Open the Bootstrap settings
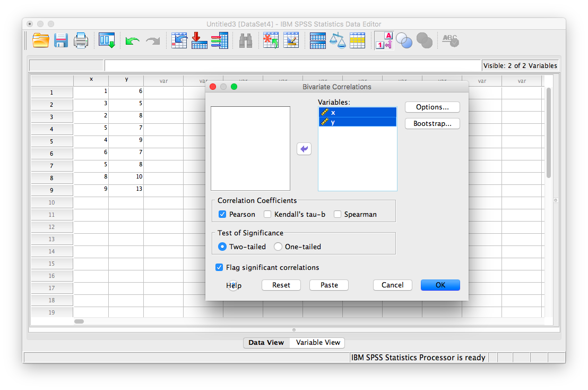 coord(433,123)
